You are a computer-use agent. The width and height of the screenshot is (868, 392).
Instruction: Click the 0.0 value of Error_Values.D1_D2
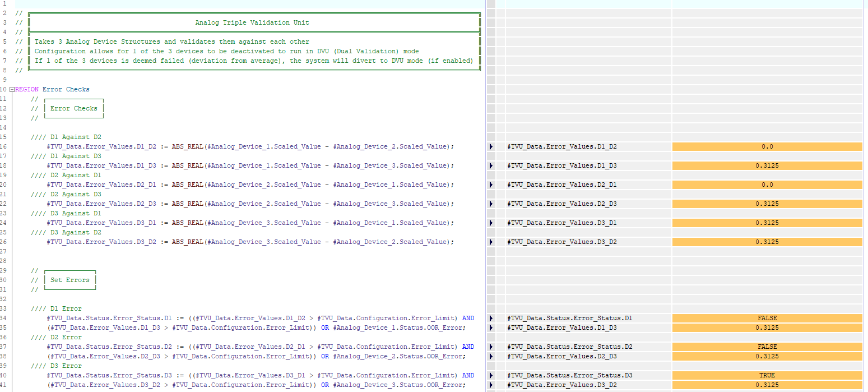tap(767, 147)
